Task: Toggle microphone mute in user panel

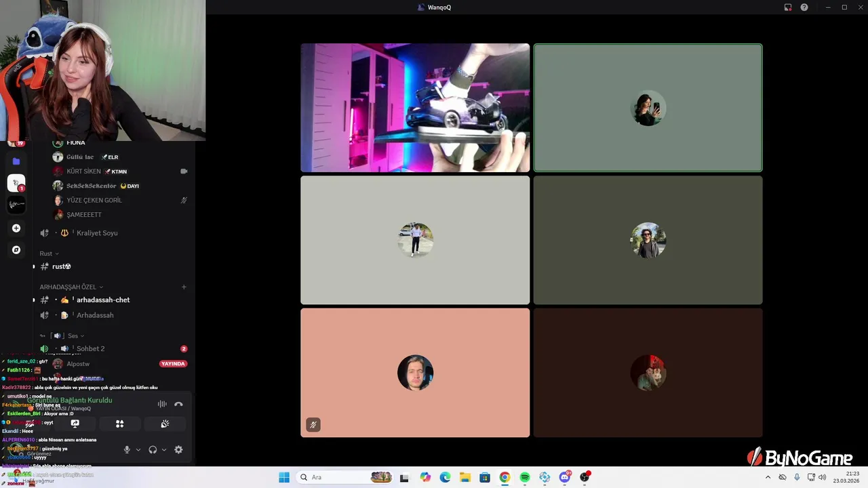Action: click(127, 449)
